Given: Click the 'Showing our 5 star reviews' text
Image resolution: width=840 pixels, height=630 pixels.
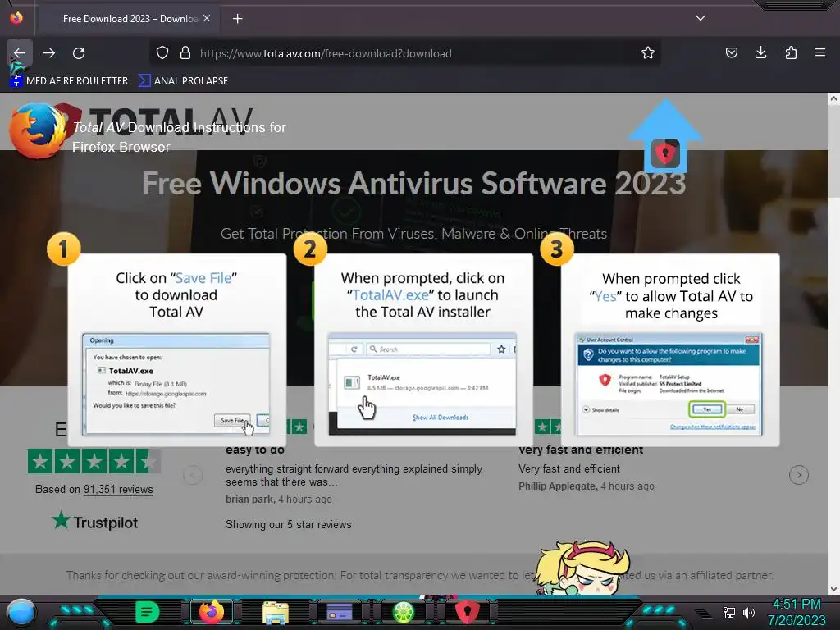Looking at the screenshot, I should pyautogui.click(x=288, y=525).
